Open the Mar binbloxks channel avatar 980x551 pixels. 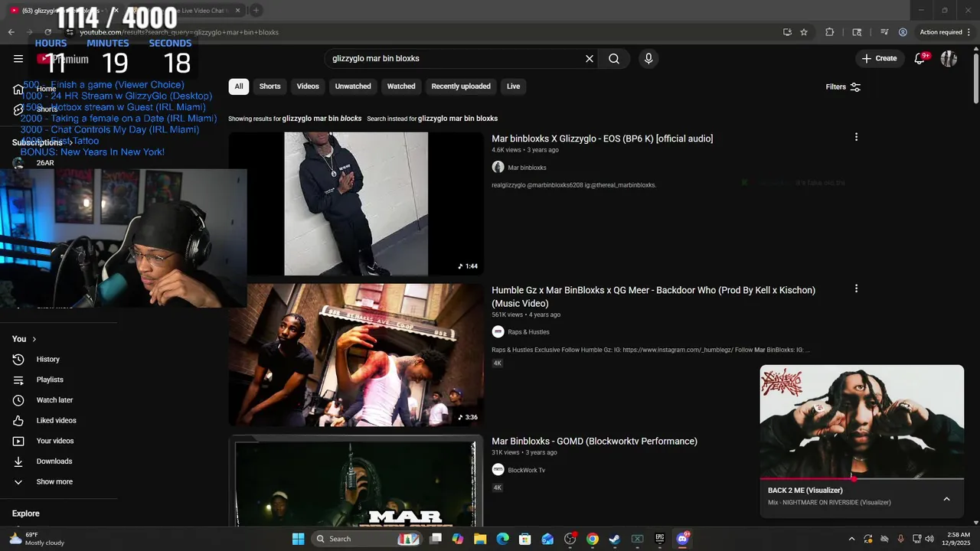(x=498, y=167)
